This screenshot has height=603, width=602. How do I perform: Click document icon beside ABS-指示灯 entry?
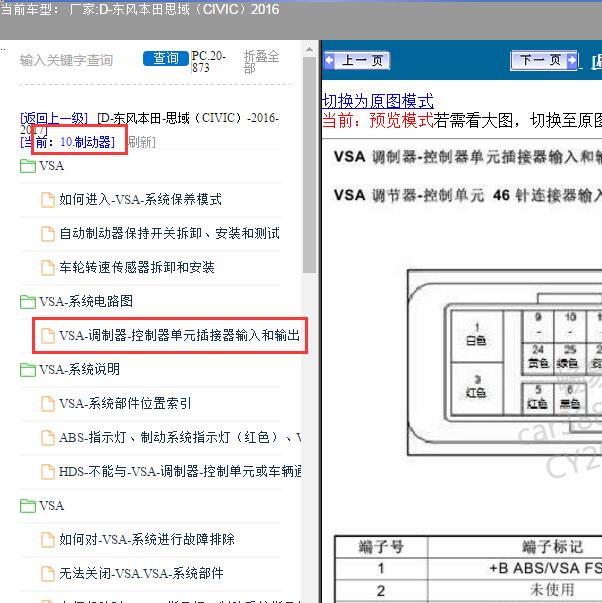[x=48, y=438]
